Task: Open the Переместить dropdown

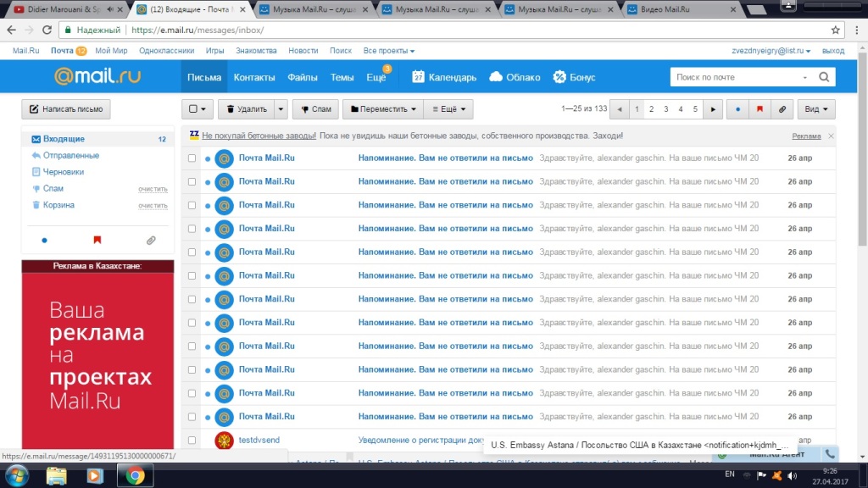Action: tap(382, 109)
